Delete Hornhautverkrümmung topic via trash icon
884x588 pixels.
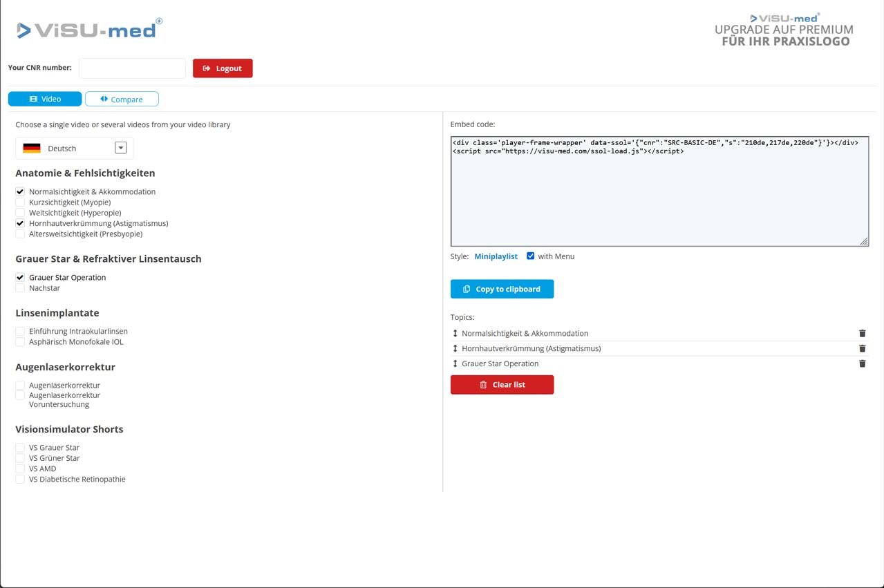coord(862,348)
